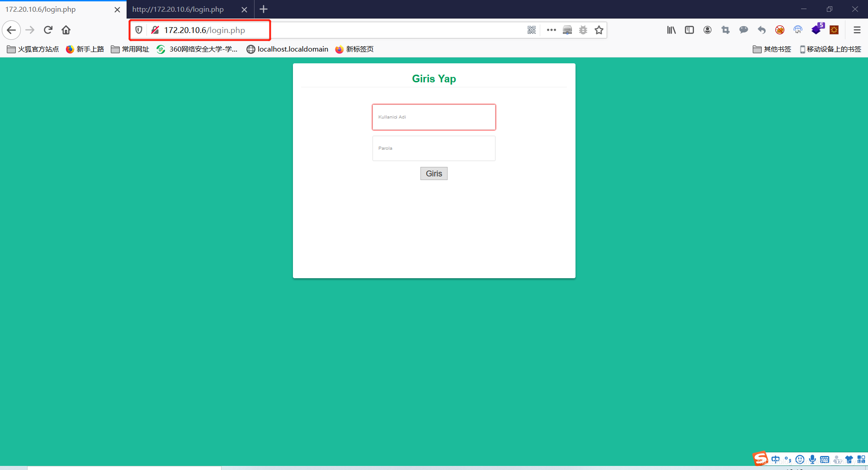The width and height of the screenshot is (868, 470).
Task: Open the orange square extension icon
Action: pos(835,30)
